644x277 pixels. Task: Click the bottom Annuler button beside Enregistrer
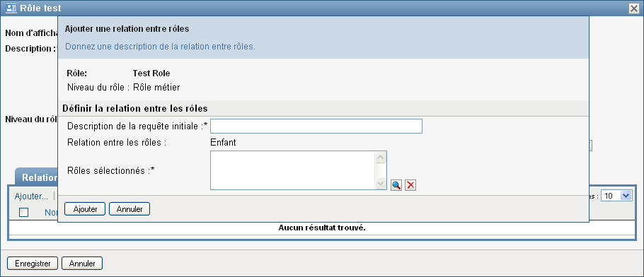pos(82,264)
